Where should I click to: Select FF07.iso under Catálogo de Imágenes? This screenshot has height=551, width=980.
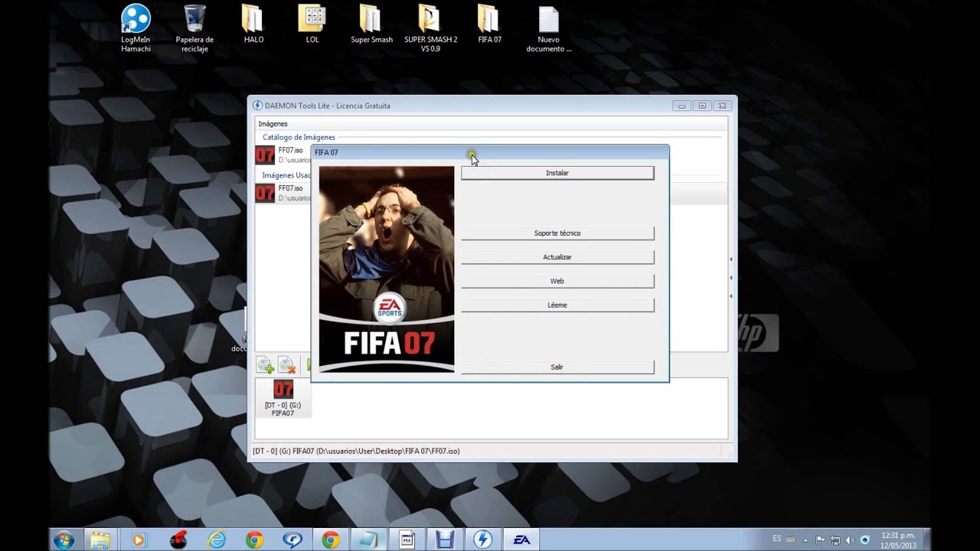[283, 155]
